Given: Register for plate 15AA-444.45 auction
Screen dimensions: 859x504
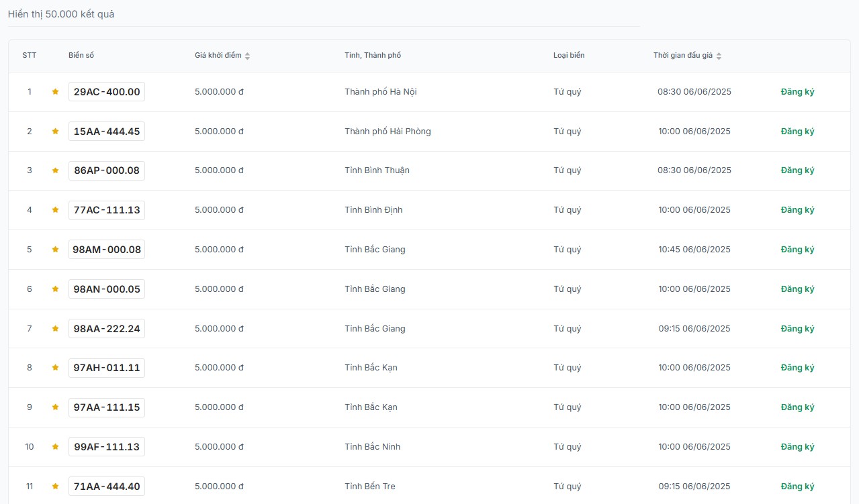Looking at the screenshot, I should [797, 132].
